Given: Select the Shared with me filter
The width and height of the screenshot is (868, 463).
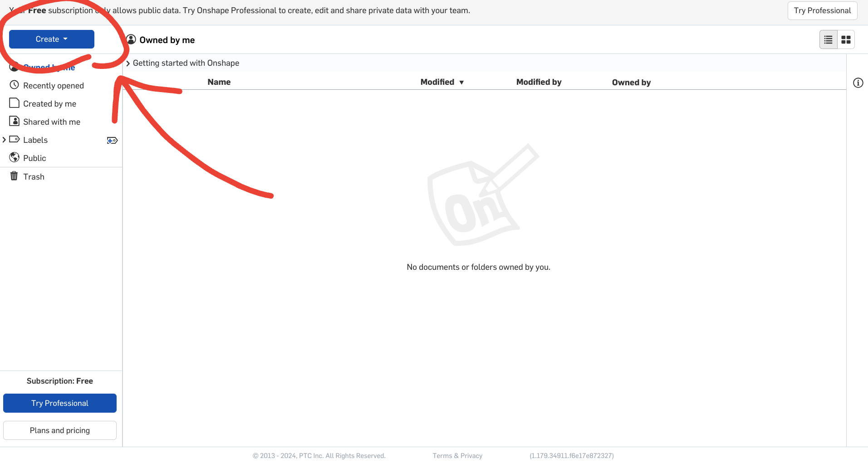Looking at the screenshot, I should 52,122.
